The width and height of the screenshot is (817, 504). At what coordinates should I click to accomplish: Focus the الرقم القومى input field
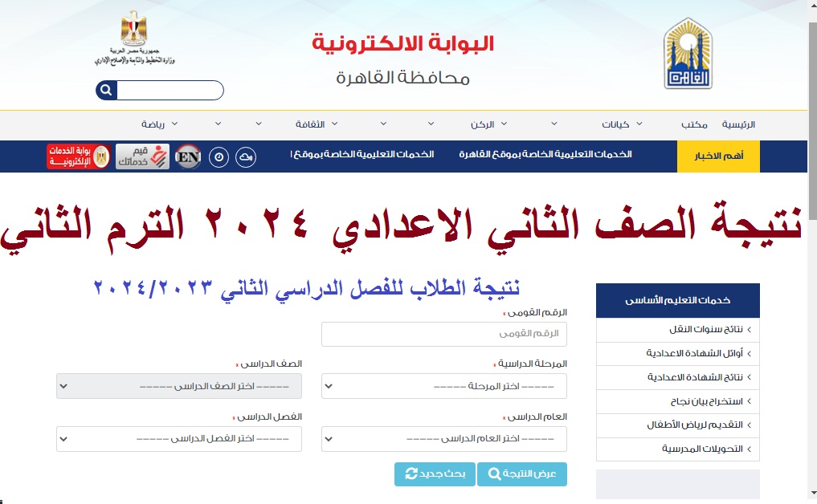444,334
